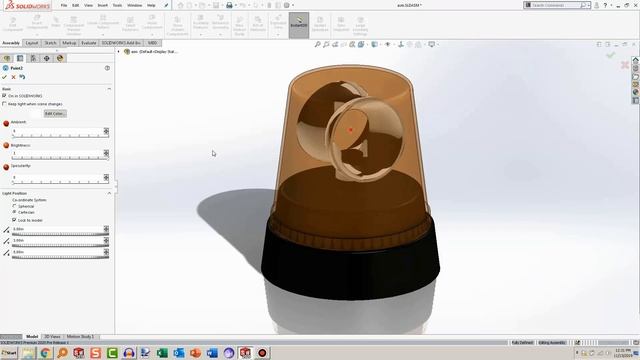Click the Zoom to Fit view icon

(318, 44)
